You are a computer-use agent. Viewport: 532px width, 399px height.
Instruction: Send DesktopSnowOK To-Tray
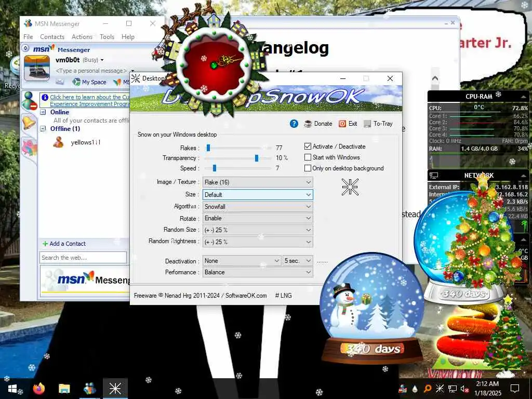click(x=378, y=124)
